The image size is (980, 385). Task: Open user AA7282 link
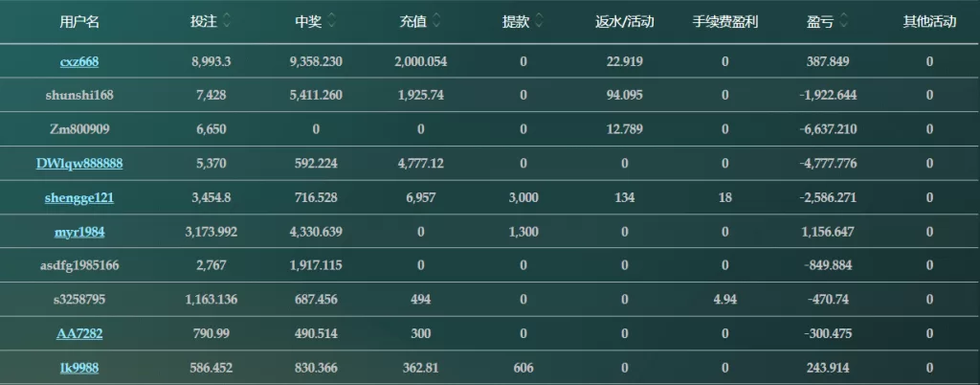79,333
